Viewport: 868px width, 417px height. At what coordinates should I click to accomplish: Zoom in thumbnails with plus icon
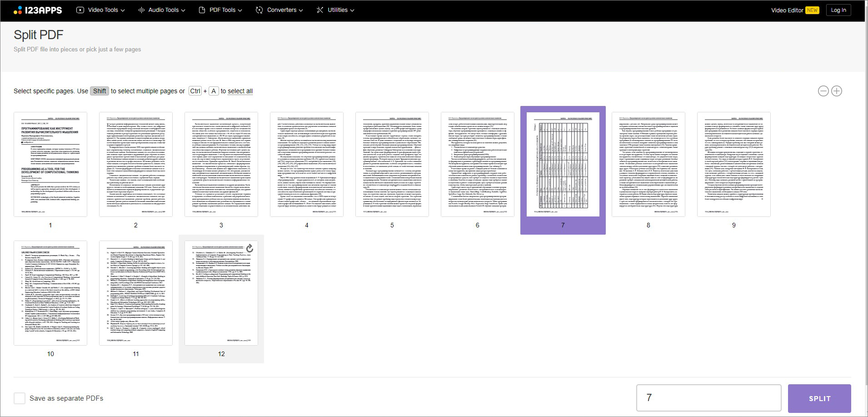pos(837,91)
